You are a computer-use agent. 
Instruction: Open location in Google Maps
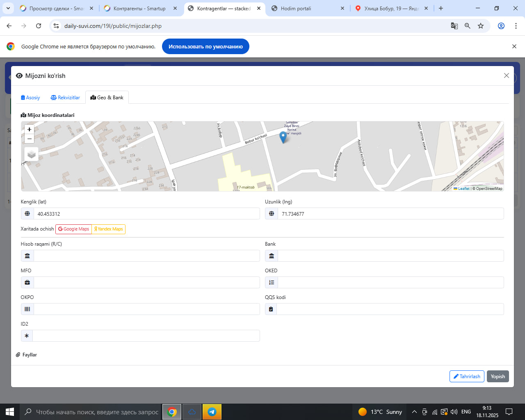74,229
